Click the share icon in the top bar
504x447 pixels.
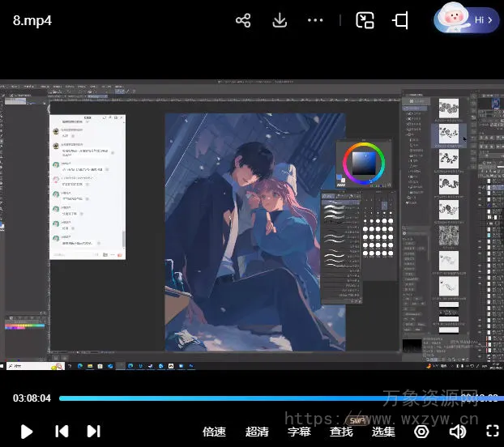[243, 20]
